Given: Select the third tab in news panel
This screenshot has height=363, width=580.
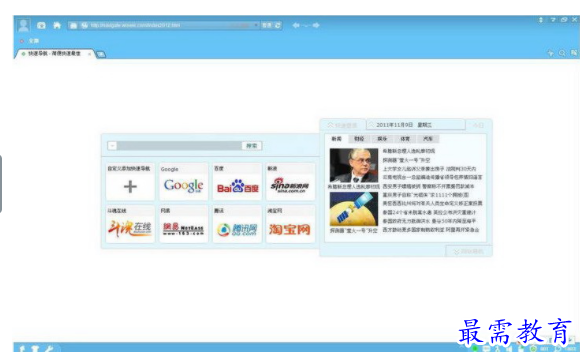Looking at the screenshot, I should coord(382,139).
